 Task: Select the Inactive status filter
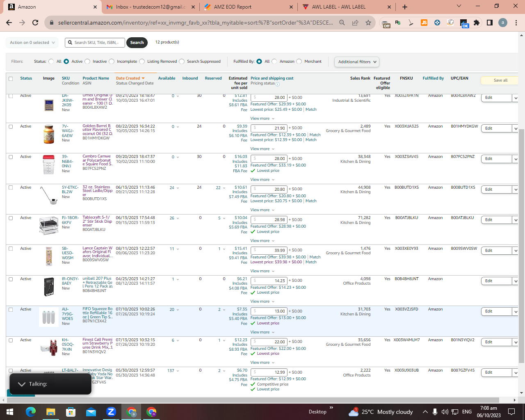[x=87, y=62]
